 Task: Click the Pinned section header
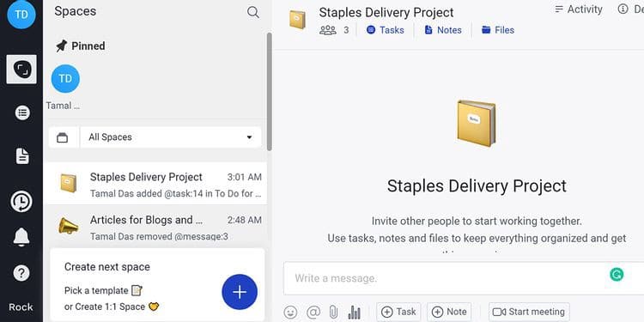click(x=81, y=46)
